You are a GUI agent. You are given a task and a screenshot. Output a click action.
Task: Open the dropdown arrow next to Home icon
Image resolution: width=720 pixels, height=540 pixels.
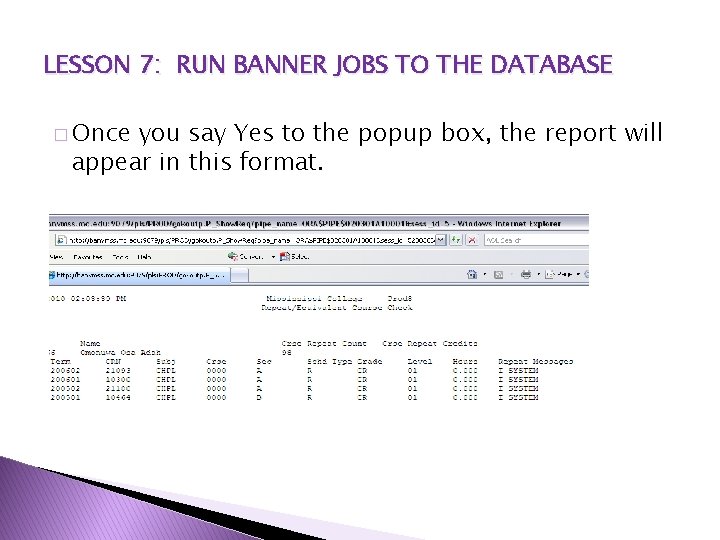(x=484, y=275)
